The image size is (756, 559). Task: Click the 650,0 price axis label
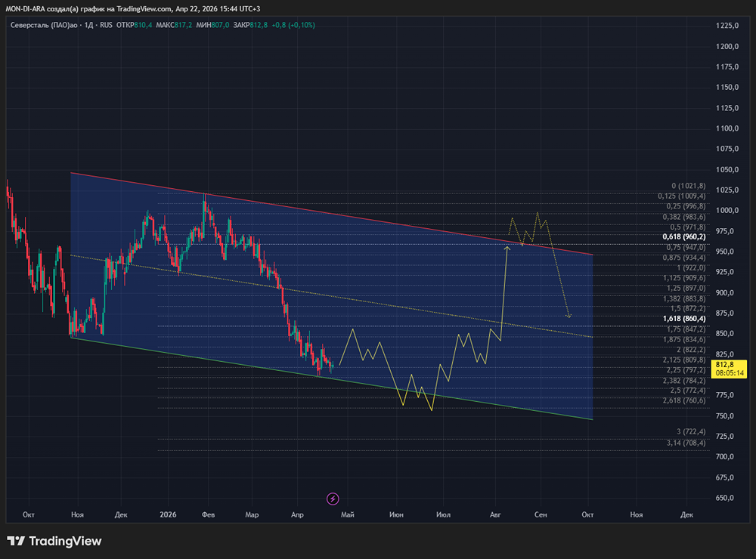pyautogui.click(x=725, y=498)
